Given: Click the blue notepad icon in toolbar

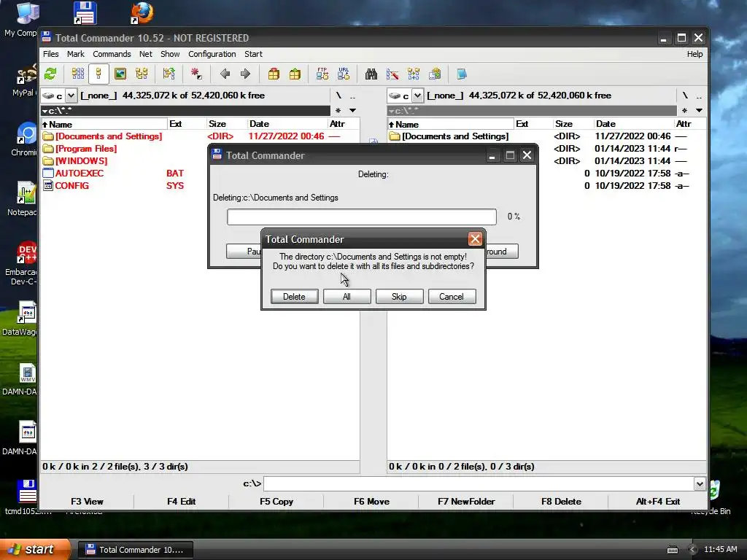Looking at the screenshot, I should coord(462,74).
